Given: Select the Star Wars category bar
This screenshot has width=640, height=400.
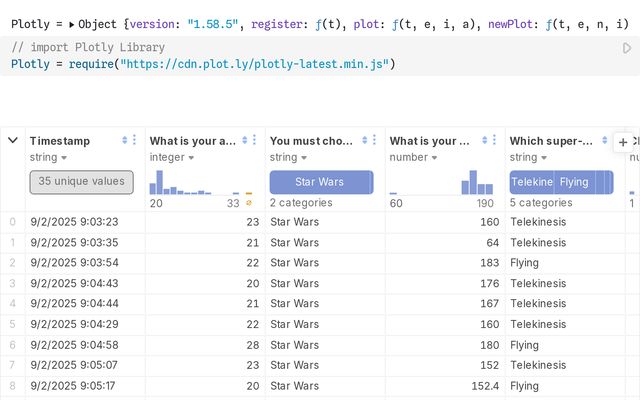Looking at the screenshot, I should [x=320, y=182].
